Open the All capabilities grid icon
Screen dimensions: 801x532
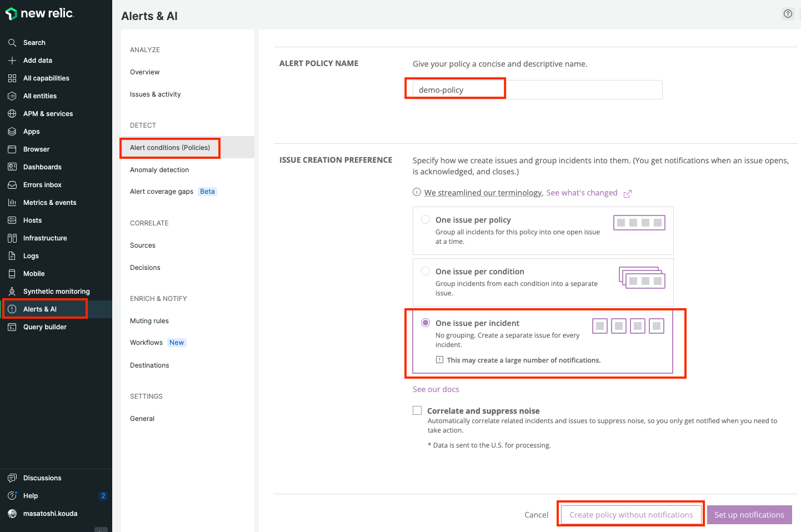click(12, 78)
